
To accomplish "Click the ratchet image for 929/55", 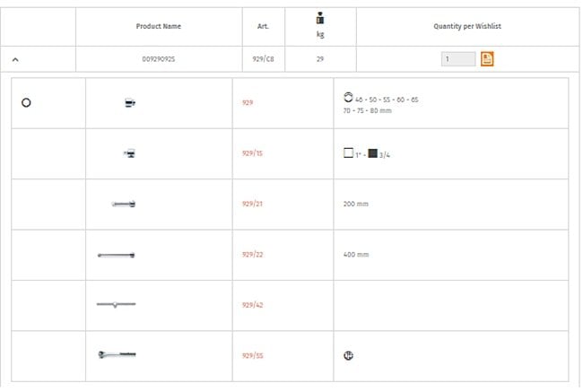I will [x=116, y=355].
